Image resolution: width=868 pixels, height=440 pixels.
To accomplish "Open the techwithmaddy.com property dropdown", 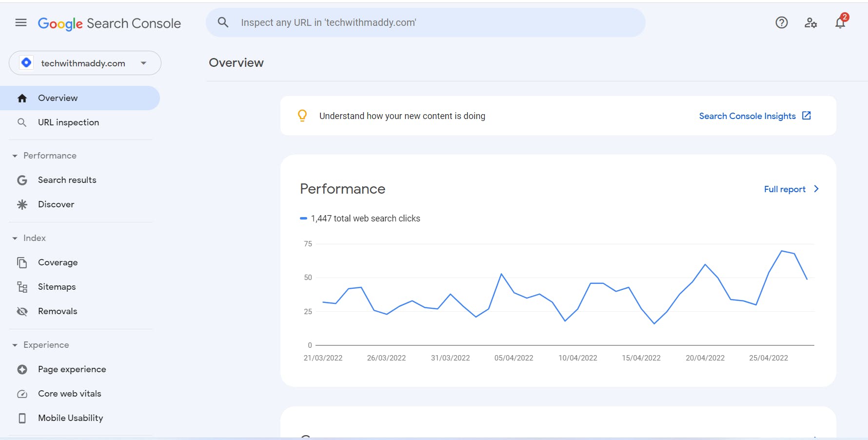I will coord(85,63).
